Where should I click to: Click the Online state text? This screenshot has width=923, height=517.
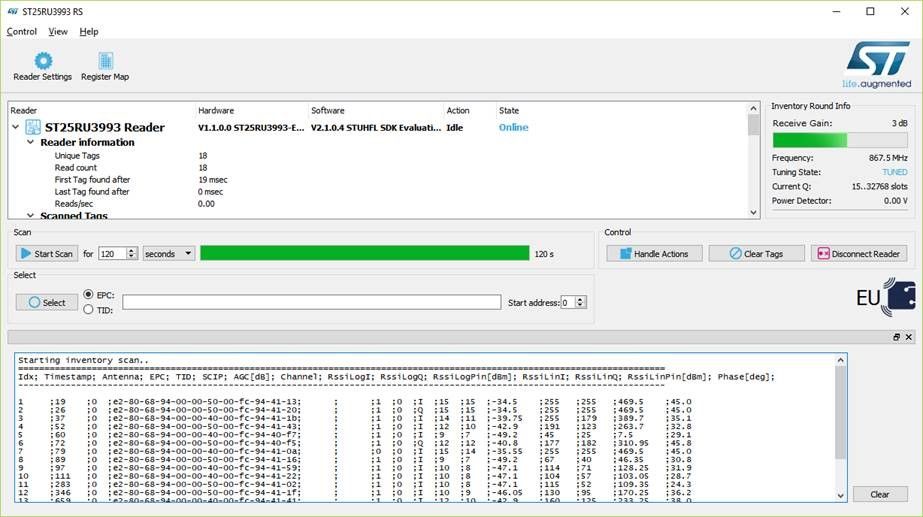[x=513, y=127]
